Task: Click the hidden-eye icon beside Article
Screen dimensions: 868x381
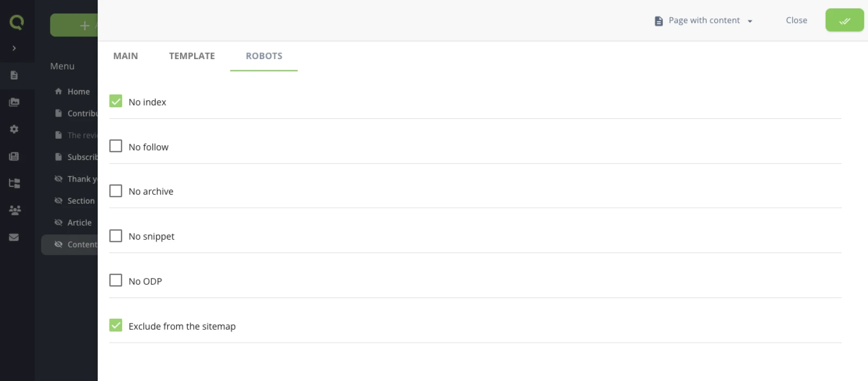Action: click(59, 222)
